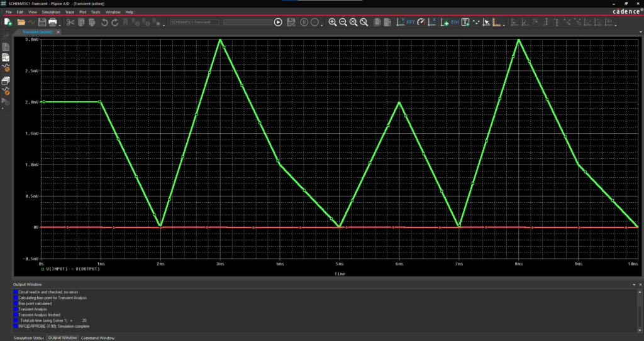Click the V(INPUT) trace legend label
Viewport: 644px width, 341px height.
coord(56,269)
